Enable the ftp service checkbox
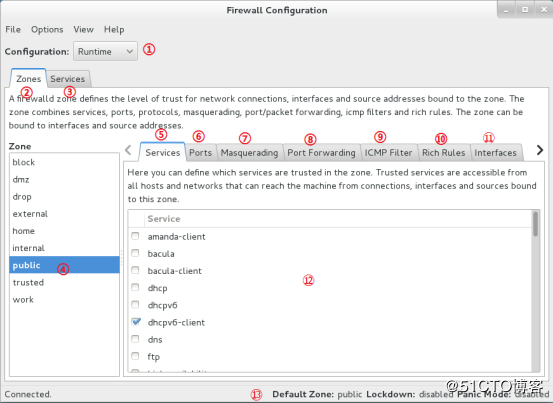The width and height of the screenshot is (553, 403). coord(135,356)
